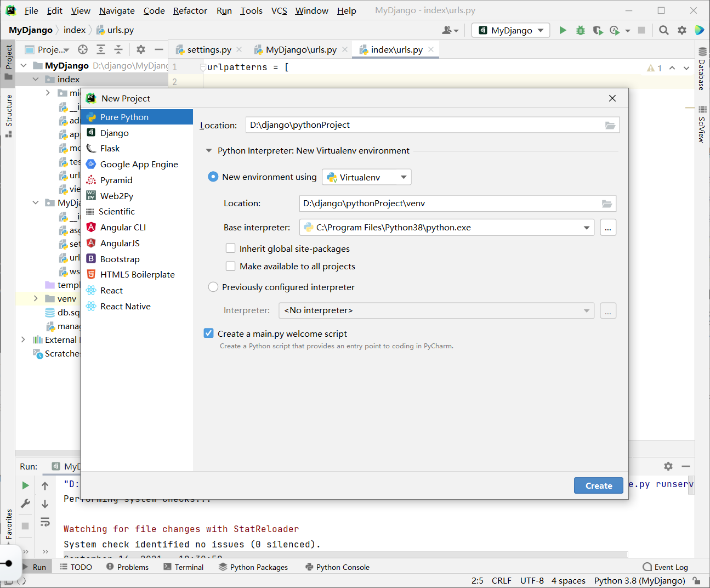Rerun using green arrow in Run panel
710x588 pixels.
coord(25,485)
